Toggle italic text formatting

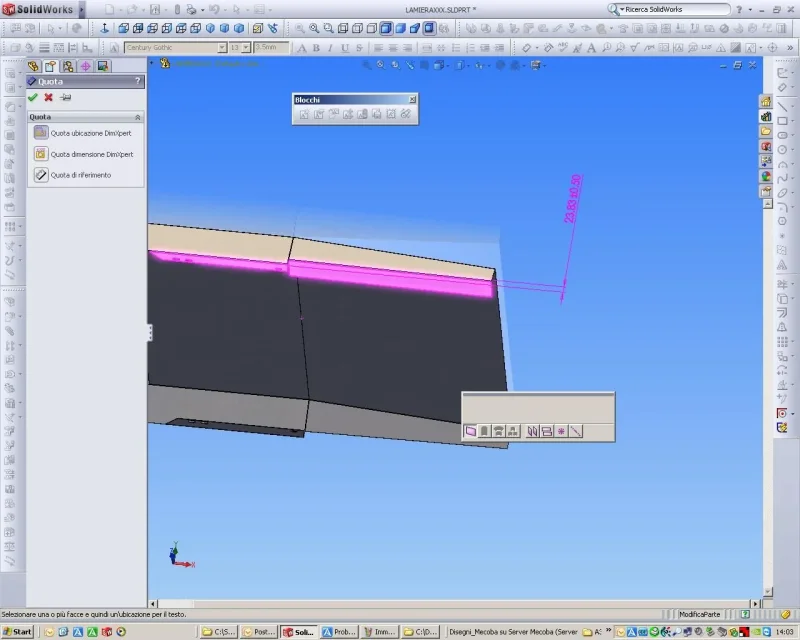click(x=330, y=48)
